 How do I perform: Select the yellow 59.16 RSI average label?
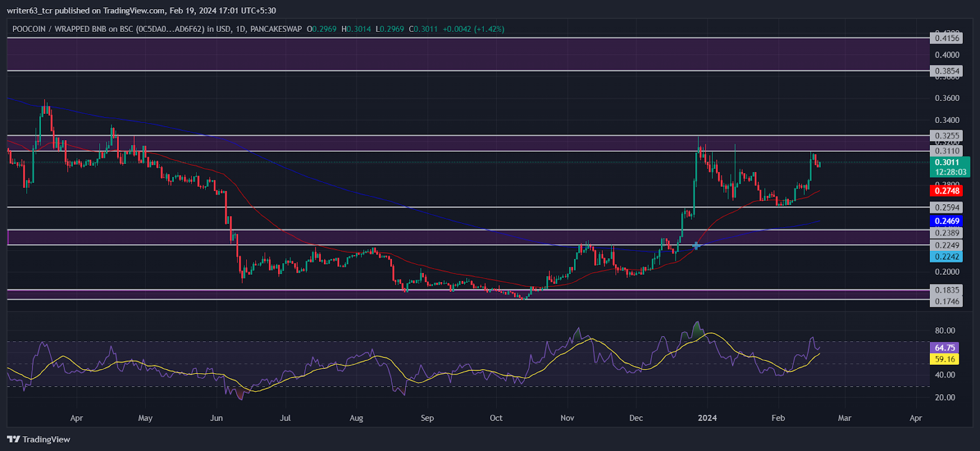pos(944,359)
